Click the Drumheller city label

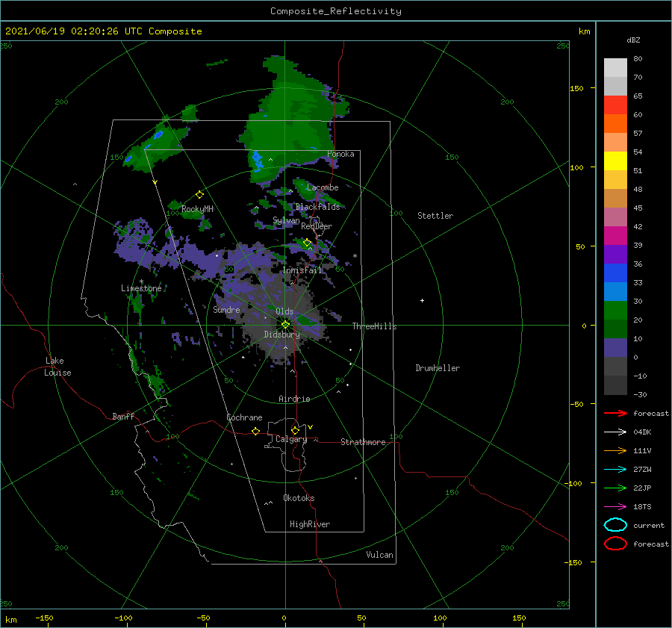click(x=438, y=368)
